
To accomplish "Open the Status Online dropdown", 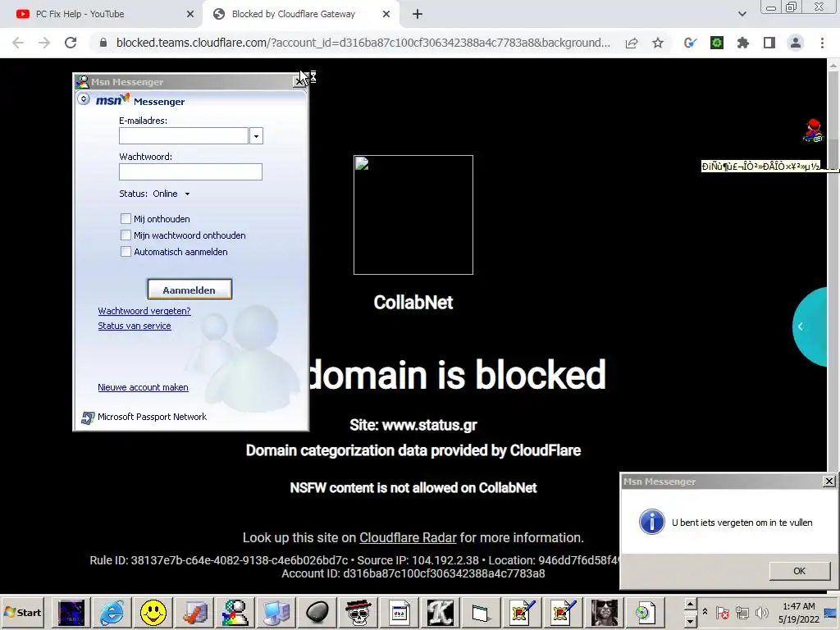I will [171, 194].
